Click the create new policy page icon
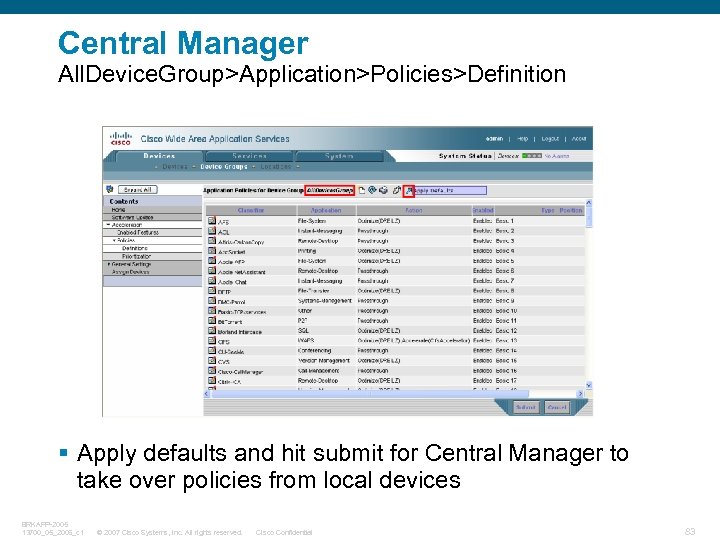This screenshot has height=540, width=720. [x=362, y=191]
